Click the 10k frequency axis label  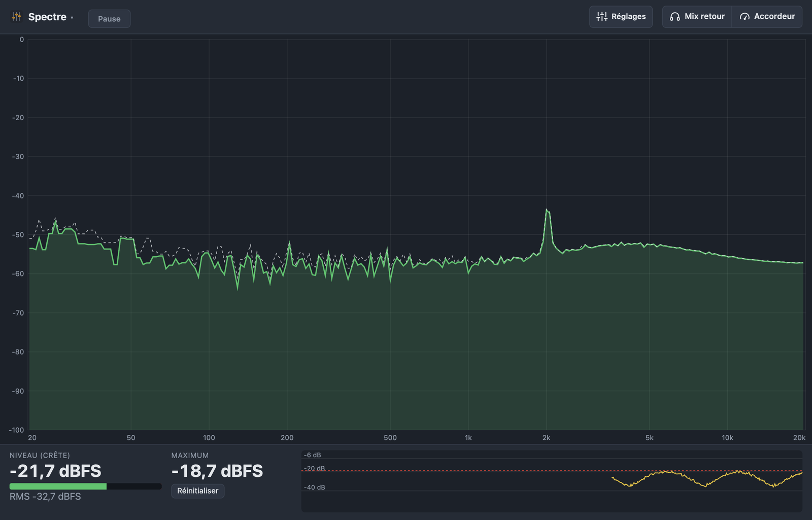click(x=728, y=438)
